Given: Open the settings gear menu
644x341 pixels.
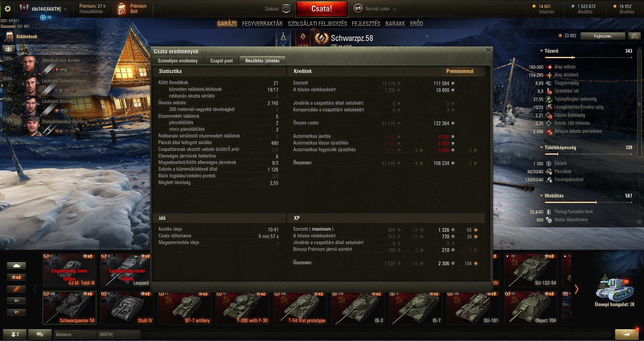Looking at the screenshot, I should tap(8, 9).
